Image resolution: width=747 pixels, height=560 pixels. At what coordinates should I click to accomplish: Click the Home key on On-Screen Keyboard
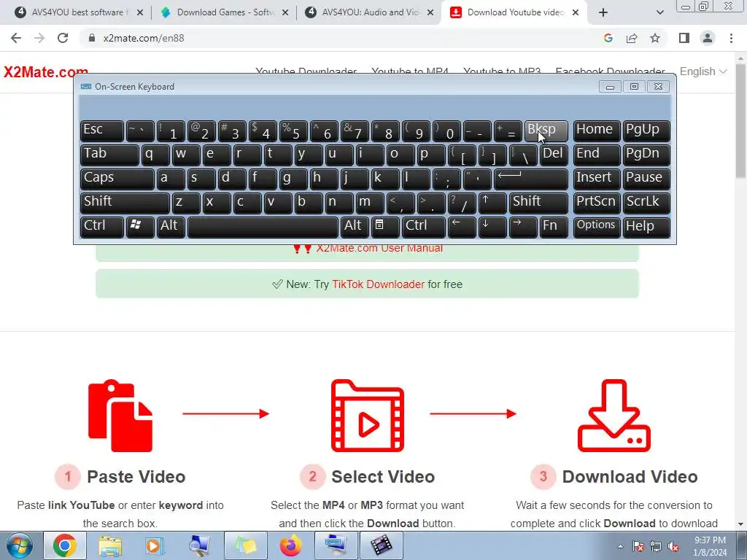pos(597,131)
